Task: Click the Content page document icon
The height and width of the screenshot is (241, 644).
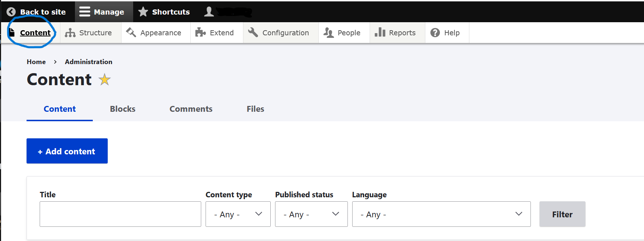Action: pyautogui.click(x=12, y=32)
